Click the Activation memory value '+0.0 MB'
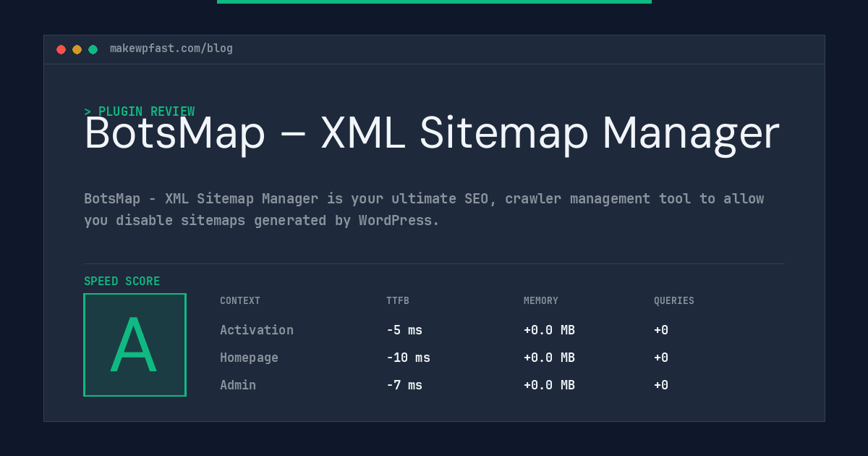 click(549, 330)
